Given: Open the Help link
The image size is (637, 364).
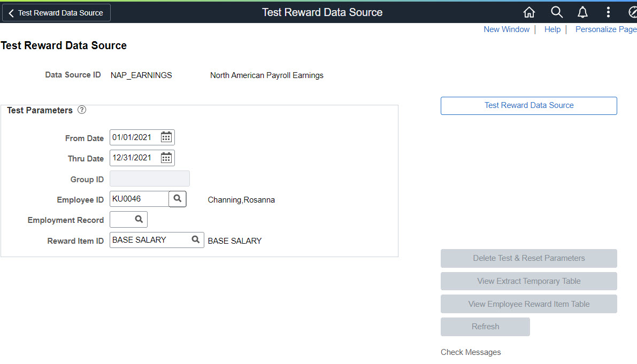Looking at the screenshot, I should tap(552, 29).
